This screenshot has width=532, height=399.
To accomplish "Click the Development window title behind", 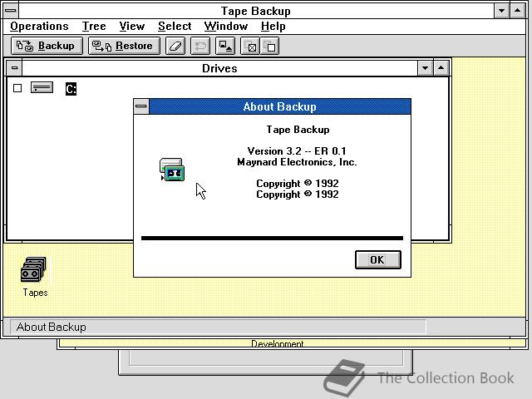I will coord(278,343).
